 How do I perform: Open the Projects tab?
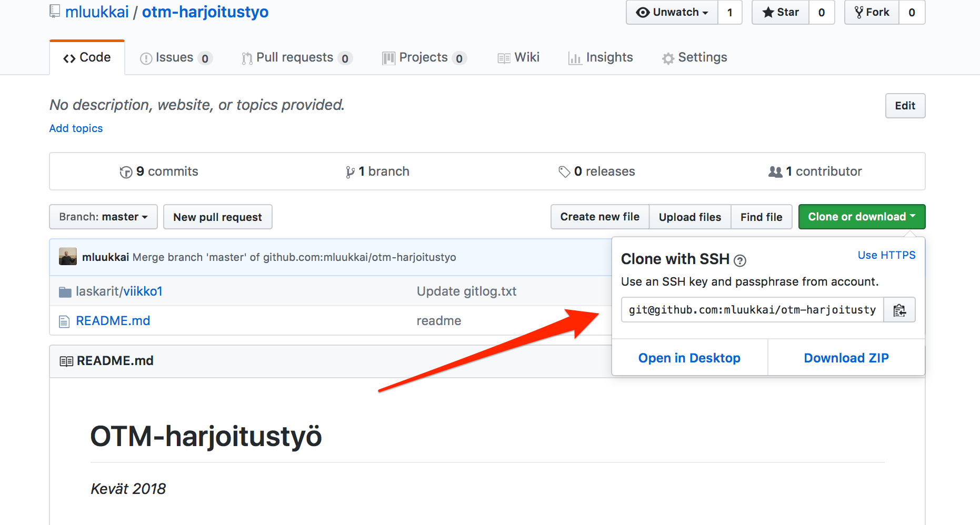click(x=424, y=57)
